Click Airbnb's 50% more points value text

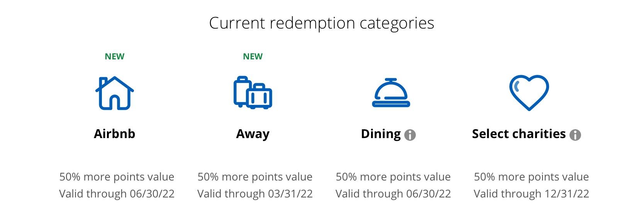click(x=117, y=177)
